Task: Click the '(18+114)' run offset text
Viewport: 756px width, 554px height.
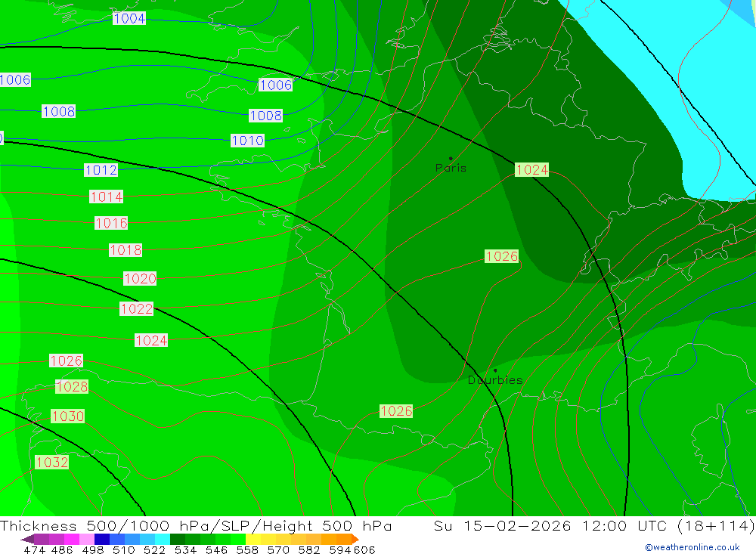Action: [716, 525]
